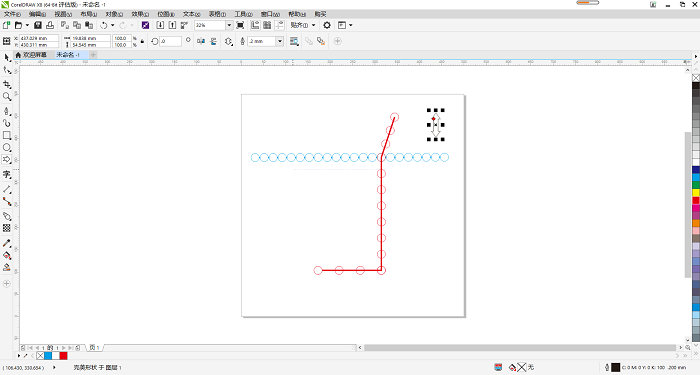Pick the red swatch in color palette
Screen dimensions: 700x375
tap(696, 200)
